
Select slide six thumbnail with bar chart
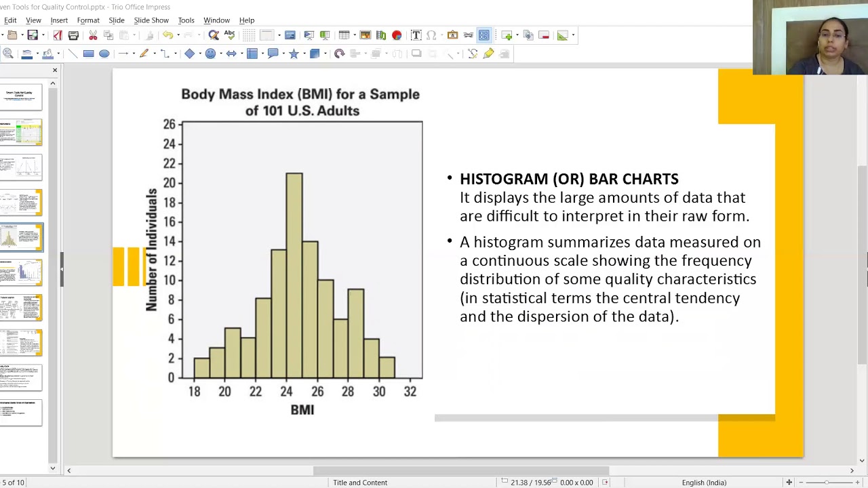(21, 272)
